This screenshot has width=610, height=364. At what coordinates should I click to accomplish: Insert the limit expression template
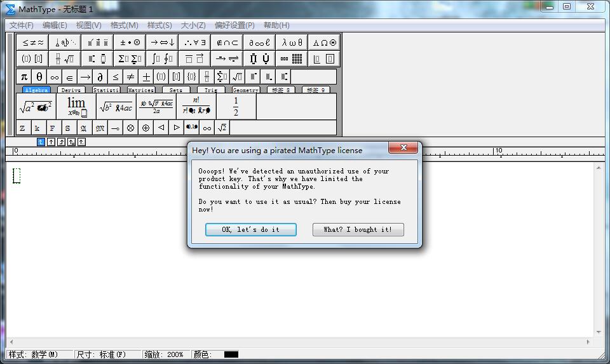tap(76, 107)
